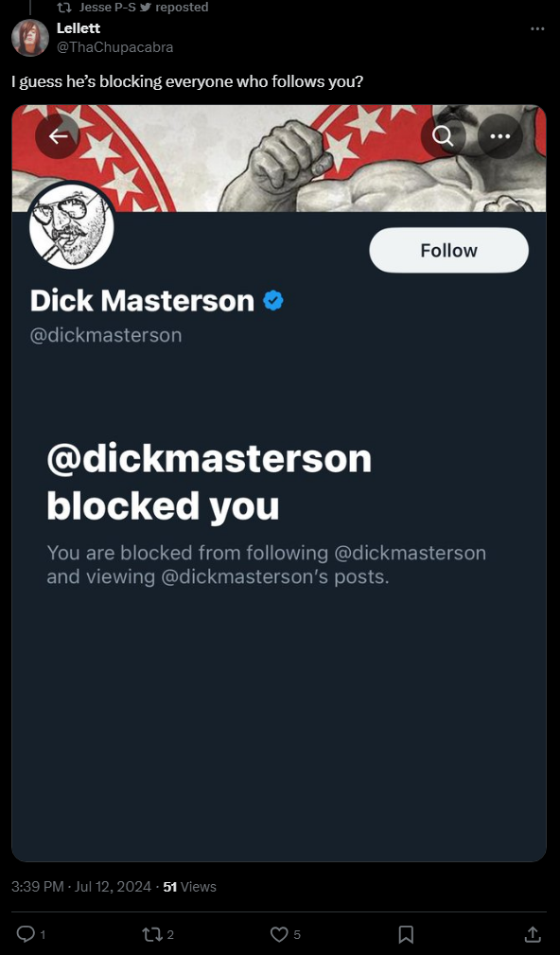View the 51 Views analytics

190,887
